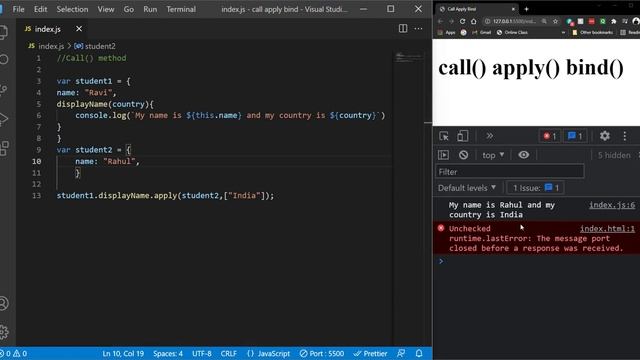Open the Gmail bookmark
The image size is (640, 360).
coord(482,32)
